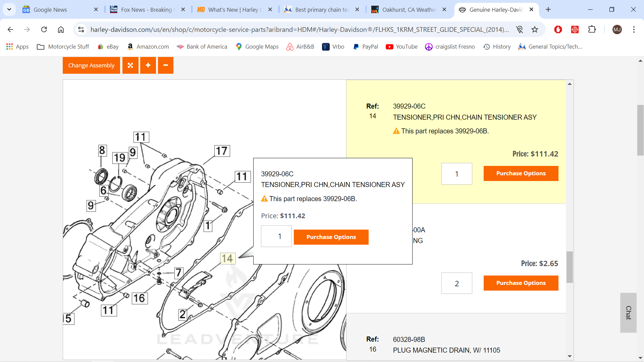Switch to Oakhurst, CA Weather tab

point(408,10)
